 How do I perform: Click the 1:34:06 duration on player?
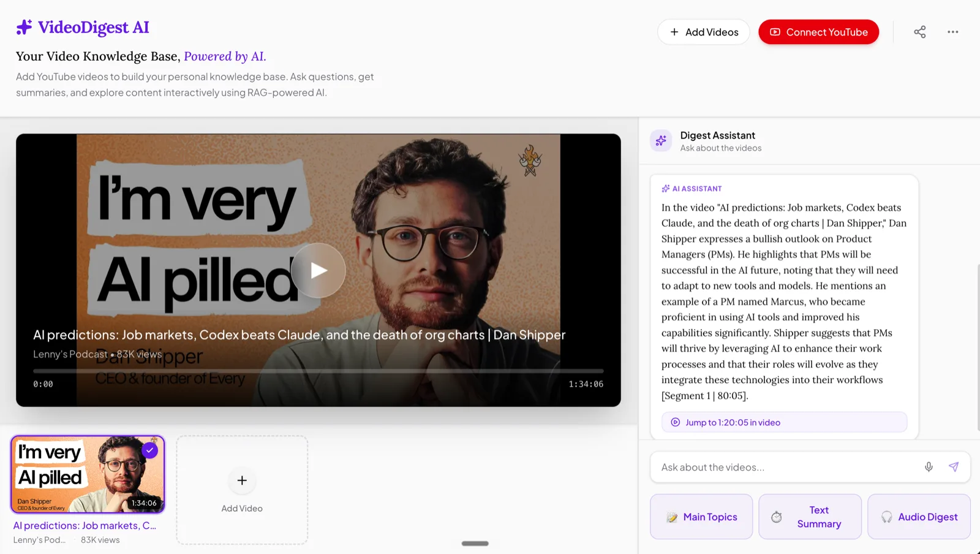[586, 384]
